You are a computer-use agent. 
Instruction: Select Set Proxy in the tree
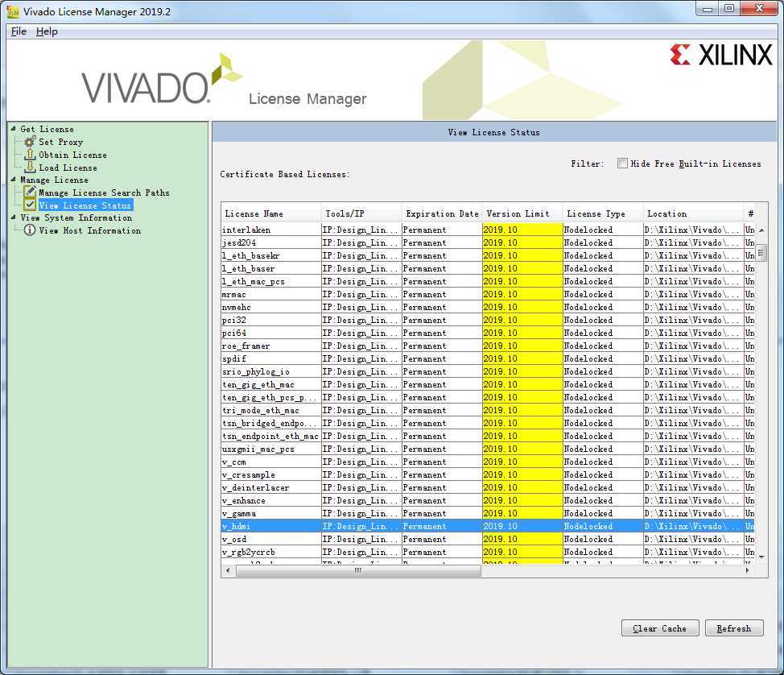click(x=60, y=142)
